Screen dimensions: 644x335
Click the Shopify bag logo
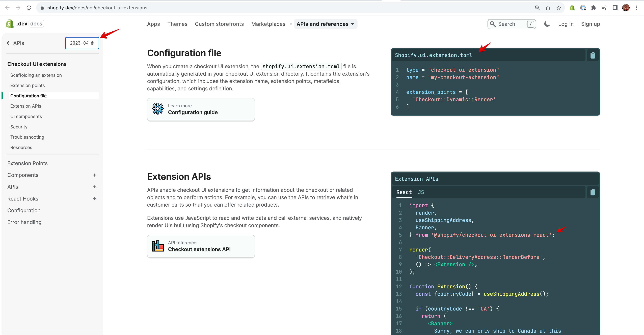10,24
